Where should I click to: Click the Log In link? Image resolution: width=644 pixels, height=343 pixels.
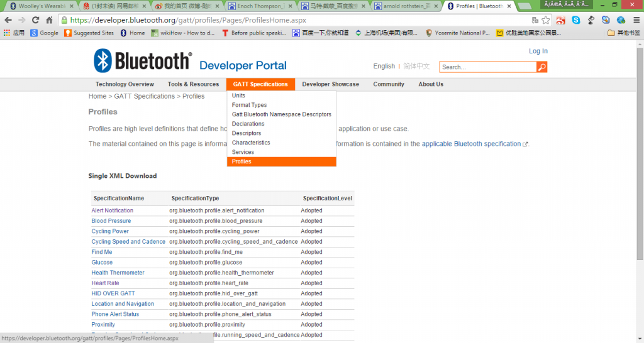pos(538,51)
